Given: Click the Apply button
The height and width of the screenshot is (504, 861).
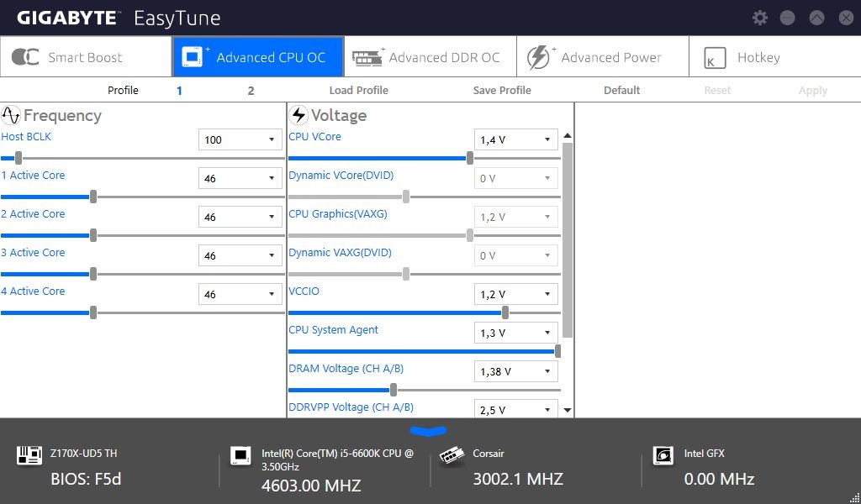Looking at the screenshot, I should pos(813,91).
